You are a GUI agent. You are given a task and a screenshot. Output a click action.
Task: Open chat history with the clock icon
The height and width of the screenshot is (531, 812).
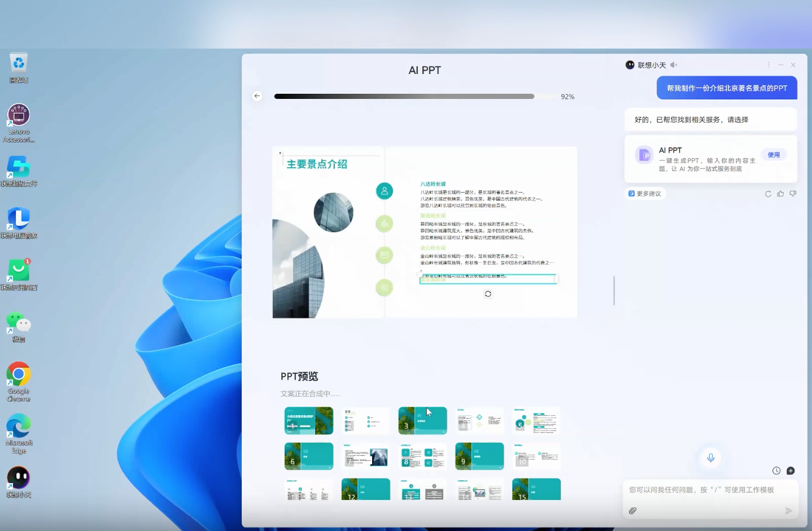(776, 471)
